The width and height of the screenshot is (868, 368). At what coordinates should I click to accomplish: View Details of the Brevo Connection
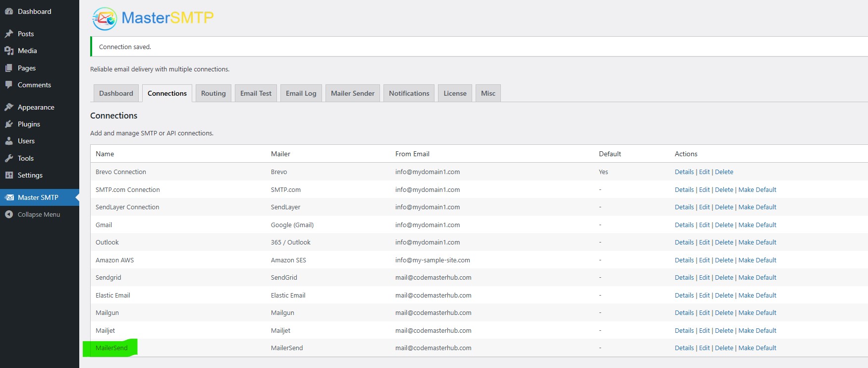tap(684, 172)
